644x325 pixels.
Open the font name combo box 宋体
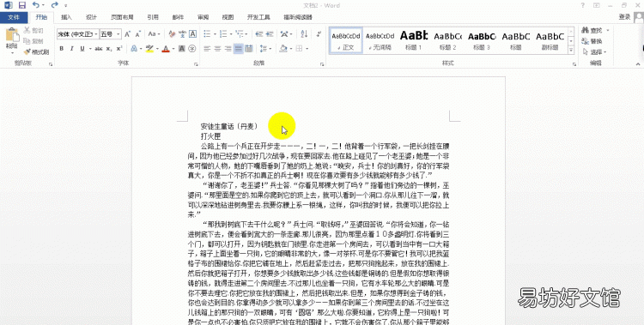pos(77,34)
